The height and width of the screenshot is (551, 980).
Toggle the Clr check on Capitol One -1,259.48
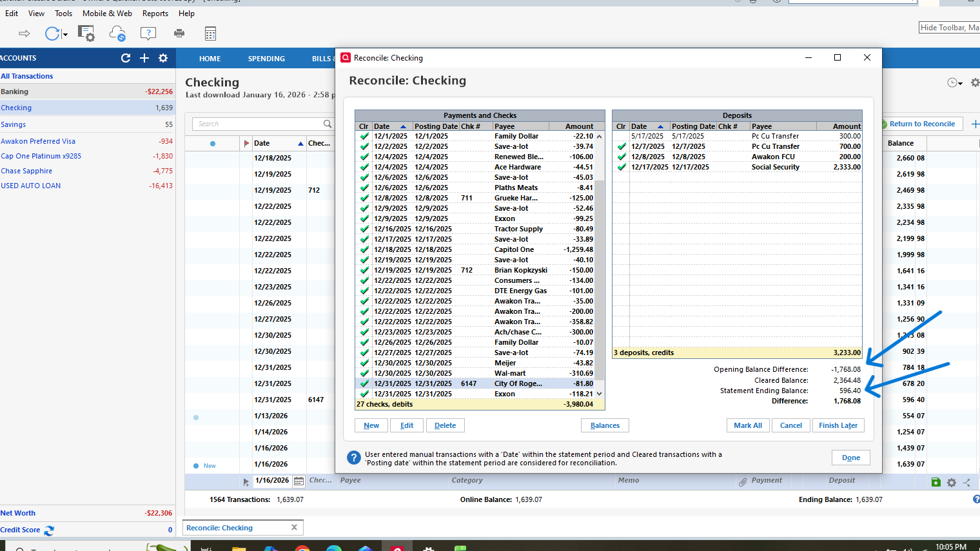[364, 249]
